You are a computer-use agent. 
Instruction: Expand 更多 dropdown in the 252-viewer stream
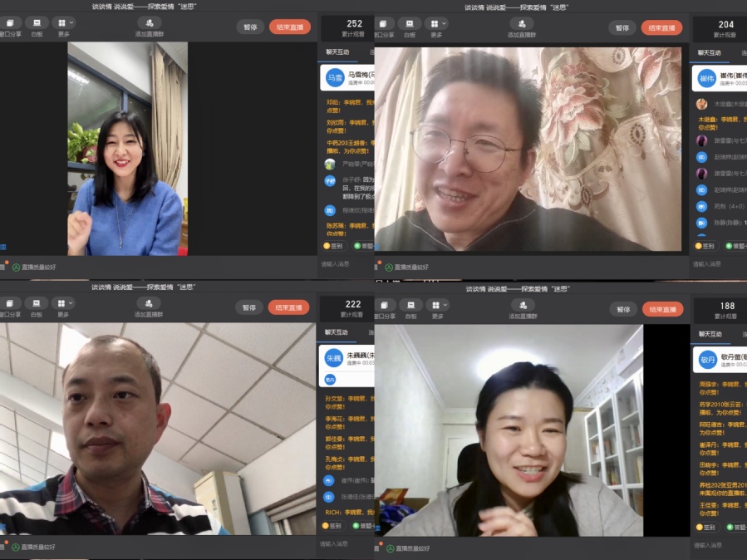click(63, 23)
